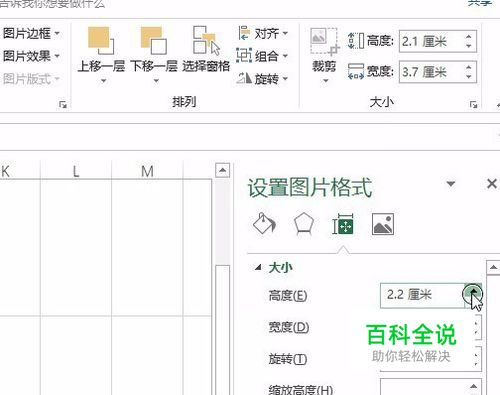Expand the 下移一层 dropdown arrow

[x=156, y=81]
